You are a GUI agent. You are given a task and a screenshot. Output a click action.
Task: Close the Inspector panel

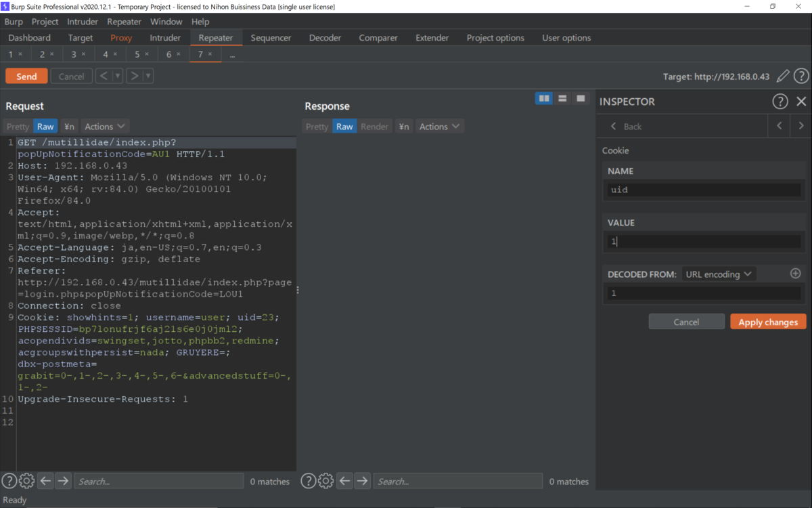[x=801, y=102]
